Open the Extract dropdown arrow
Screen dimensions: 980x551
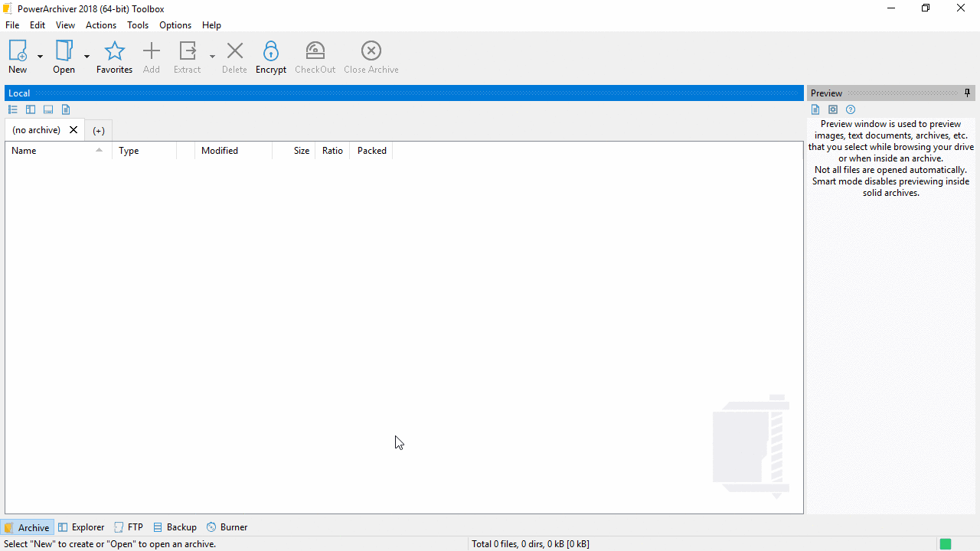[x=212, y=55]
